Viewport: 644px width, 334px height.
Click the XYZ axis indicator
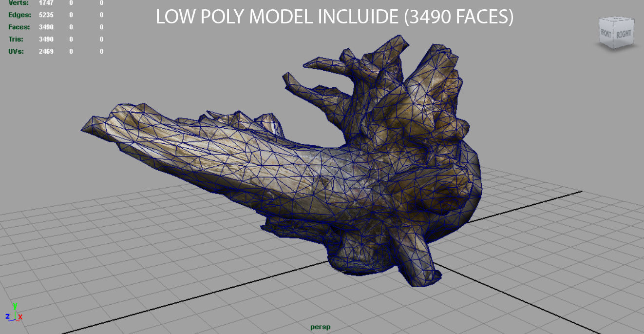pyautogui.click(x=14, y=313)
